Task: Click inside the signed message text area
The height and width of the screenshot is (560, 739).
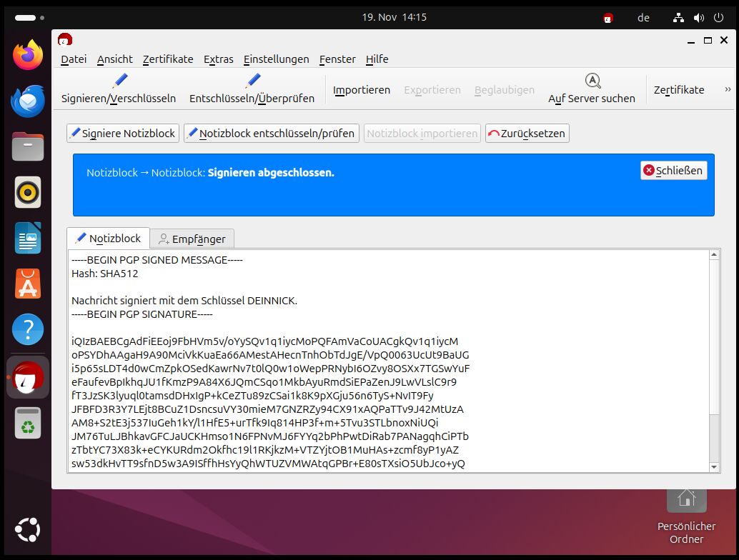Action: (x=386, y=357)
